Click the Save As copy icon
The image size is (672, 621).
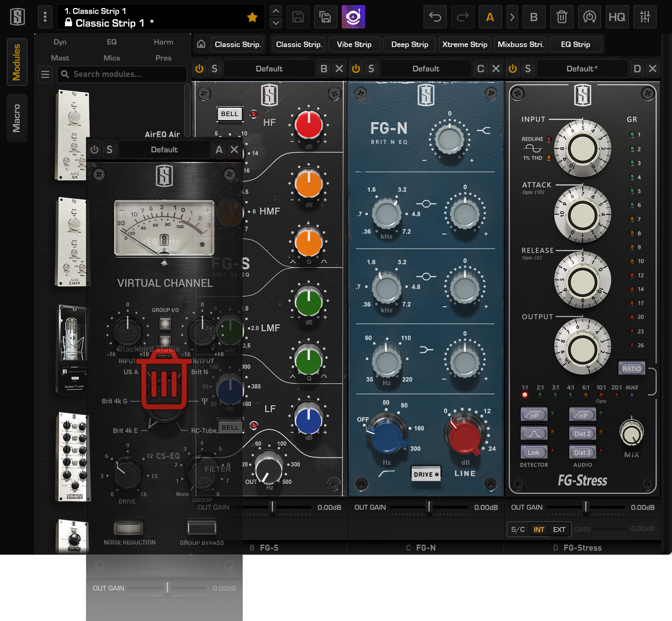[x=325, y=17]
